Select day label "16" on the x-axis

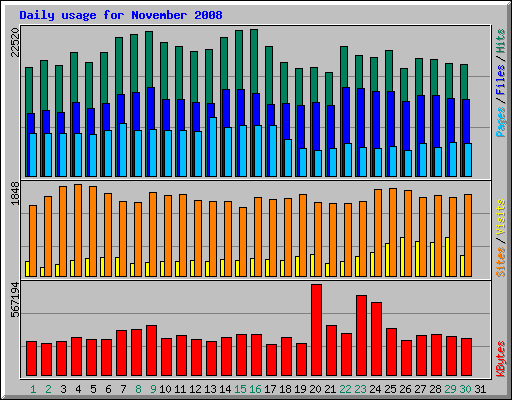click(255, 389)
